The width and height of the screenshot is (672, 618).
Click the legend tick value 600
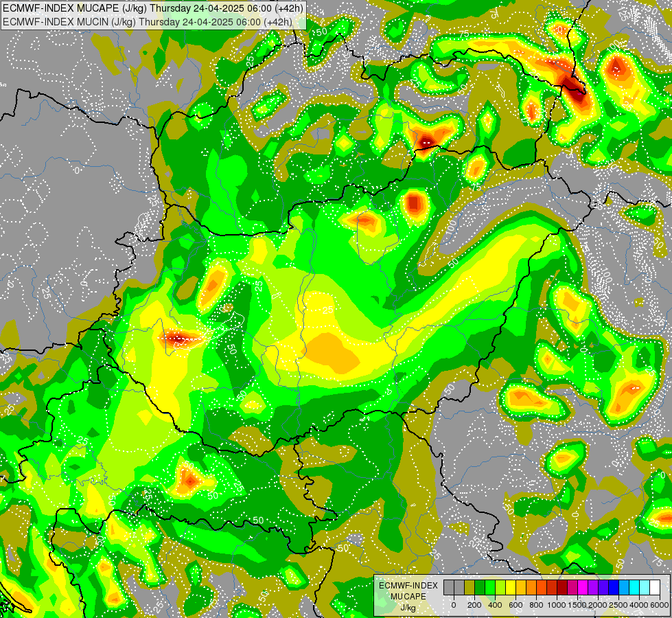[x=515, y=605]
